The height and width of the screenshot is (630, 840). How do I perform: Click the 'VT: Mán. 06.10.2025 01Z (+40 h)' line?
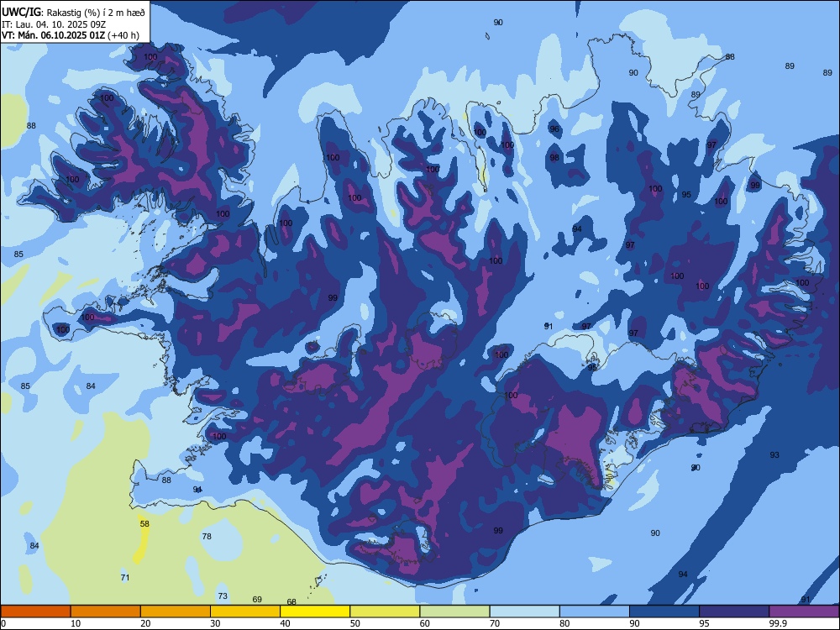pyautogui.click(x=71, y=35)
